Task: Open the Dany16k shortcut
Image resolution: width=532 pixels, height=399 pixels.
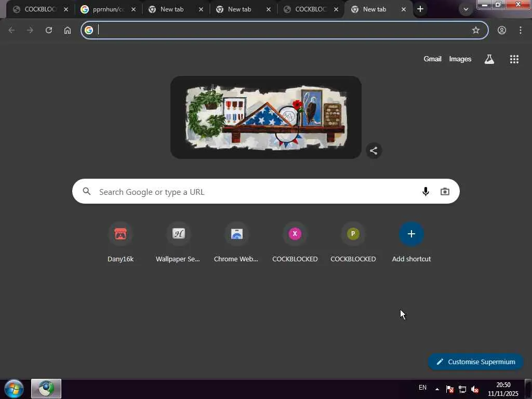Action: pos(121,242)
